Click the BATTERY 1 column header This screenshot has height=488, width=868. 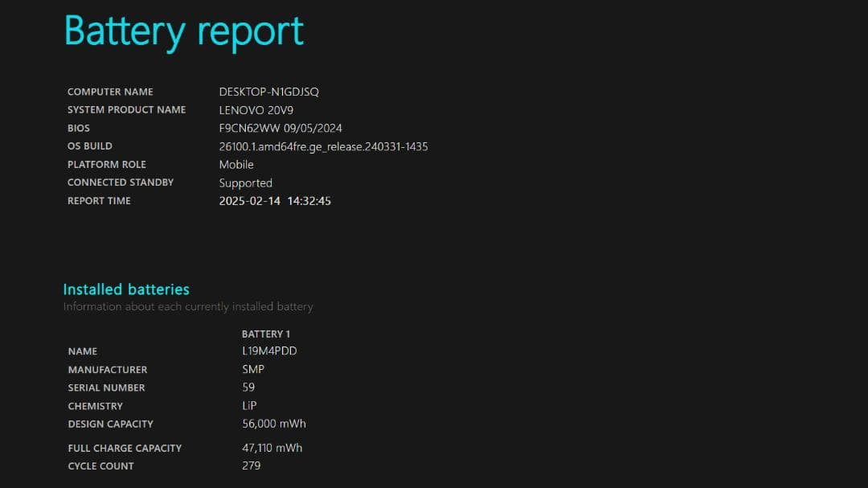[x=266, y=334]
